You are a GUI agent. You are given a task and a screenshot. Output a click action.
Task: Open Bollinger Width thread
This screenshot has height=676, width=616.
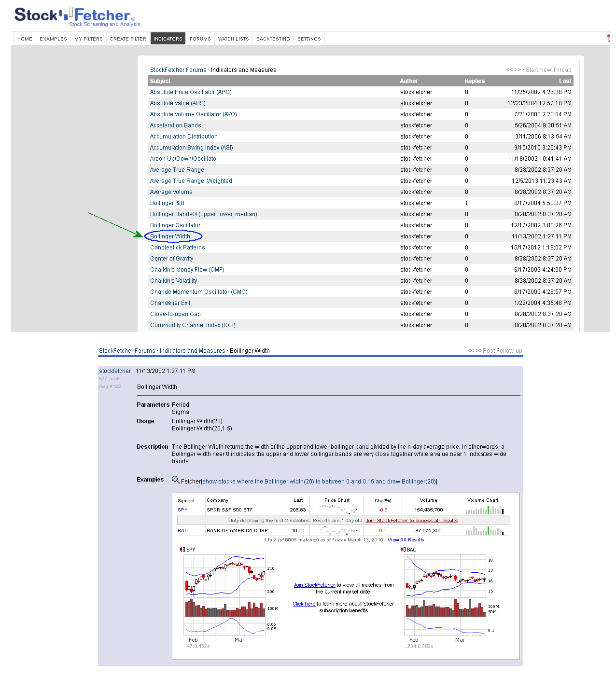(170, 236)
